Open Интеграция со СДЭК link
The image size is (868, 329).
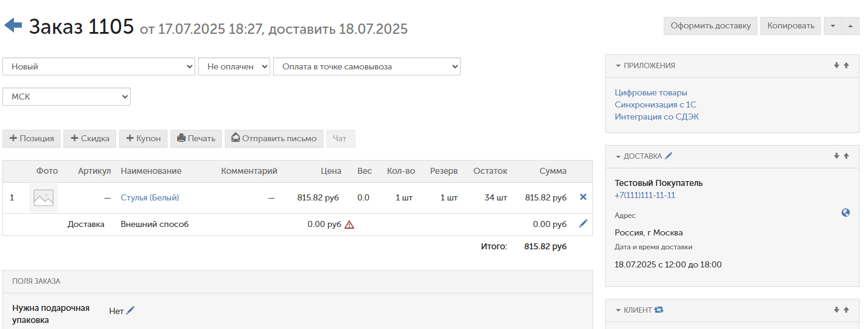(x=656, y=117)
